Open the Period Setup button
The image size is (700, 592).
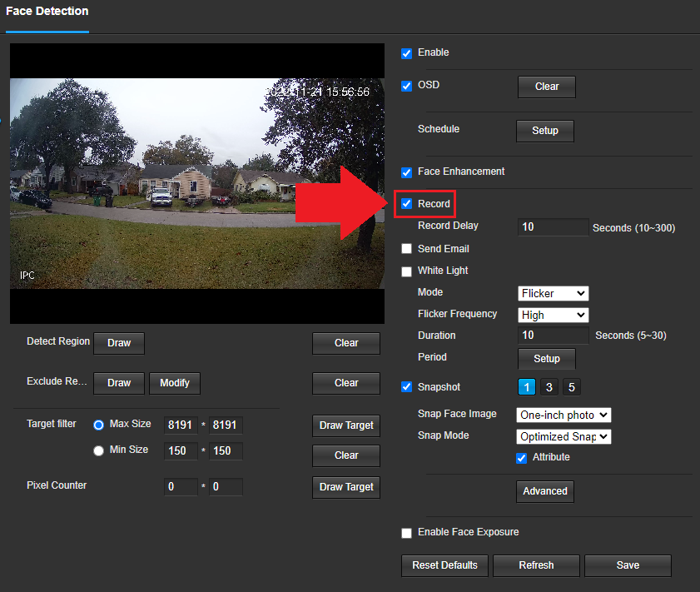coord(546,359)
